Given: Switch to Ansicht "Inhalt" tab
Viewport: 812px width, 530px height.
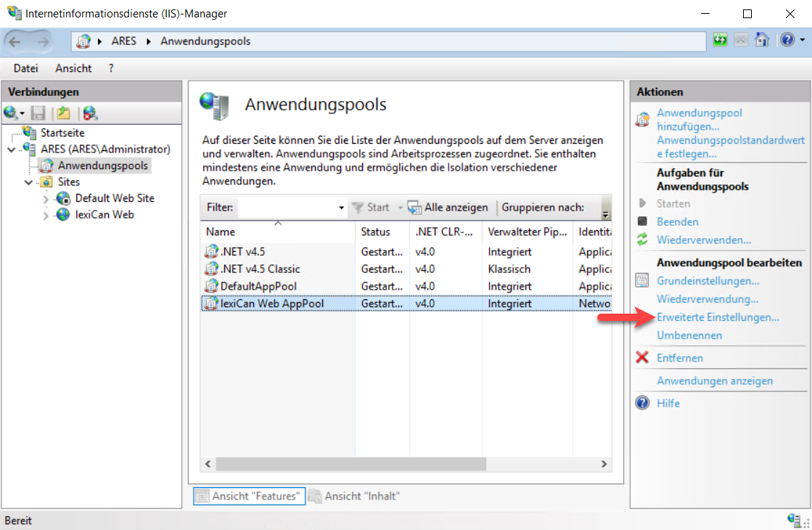Looking at the screenshot, I should click(354, 496).
